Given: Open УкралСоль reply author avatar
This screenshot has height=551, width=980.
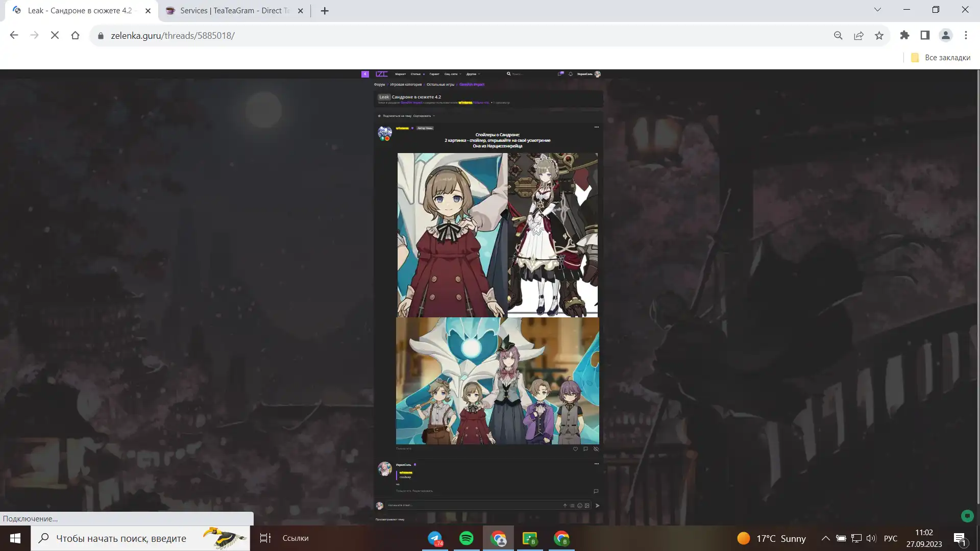Looking at the screenshot, I should click(385, 469).
